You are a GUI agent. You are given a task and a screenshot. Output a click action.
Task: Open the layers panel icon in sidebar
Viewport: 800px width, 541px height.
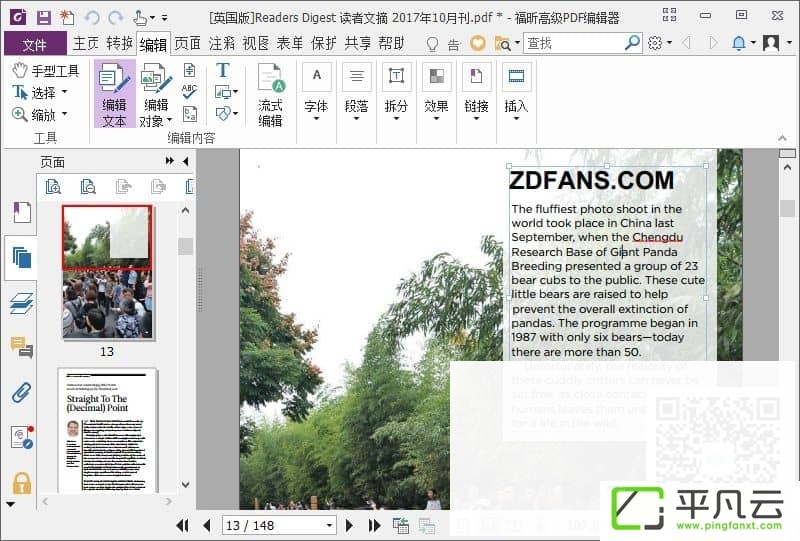21,303
